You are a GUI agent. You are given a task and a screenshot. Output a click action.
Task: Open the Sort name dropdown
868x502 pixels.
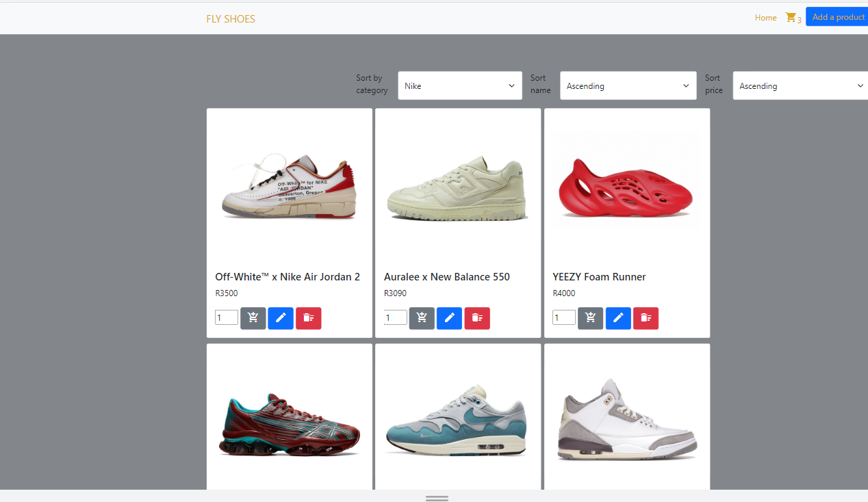(628, 85)
